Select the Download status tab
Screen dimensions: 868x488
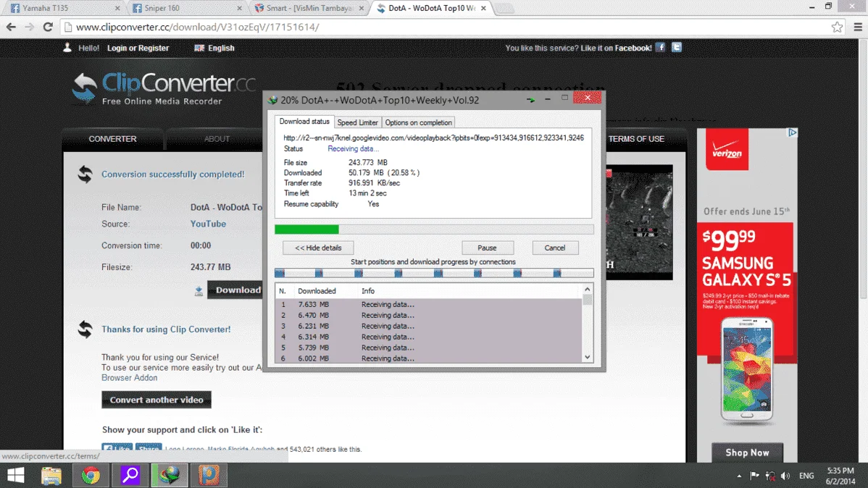pos(304,122)
